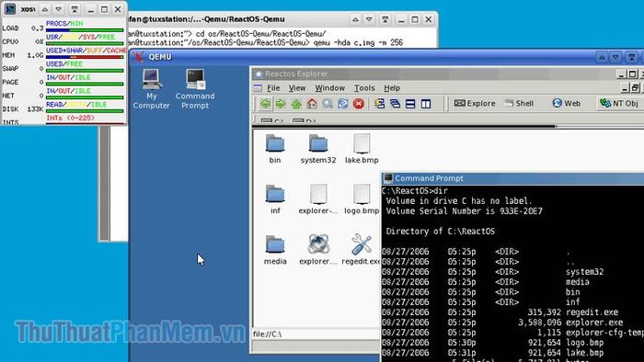Viewport: 644px width, 362px height.
Task: Go up one folder level with green up arrow
Action: (296, 103)
